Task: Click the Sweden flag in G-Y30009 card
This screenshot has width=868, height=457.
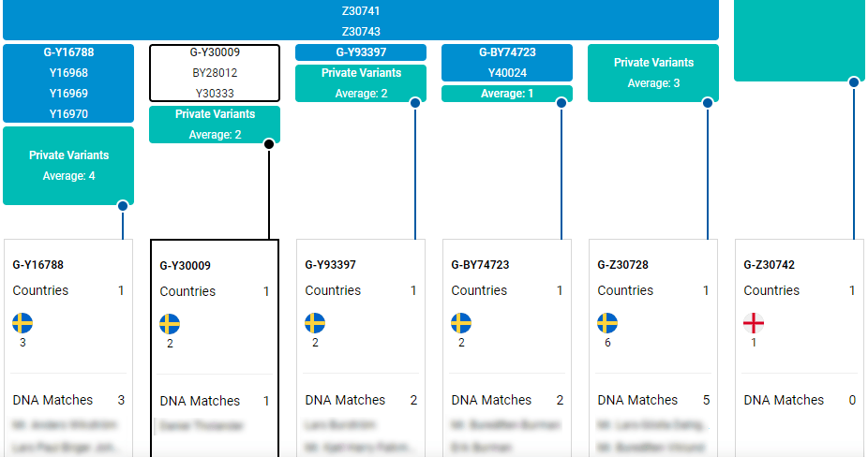Action: point(170,324)
